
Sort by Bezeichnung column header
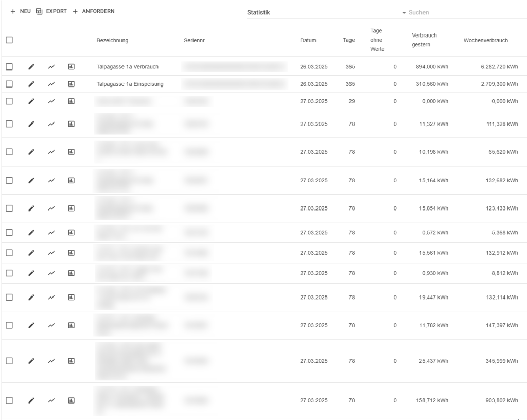[112, 40]
